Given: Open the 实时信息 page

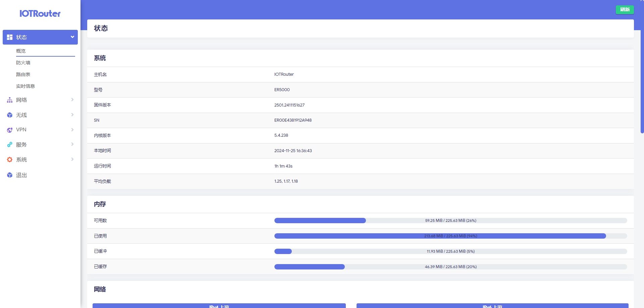Looking at the screenshot, I should tap(25, 86).
